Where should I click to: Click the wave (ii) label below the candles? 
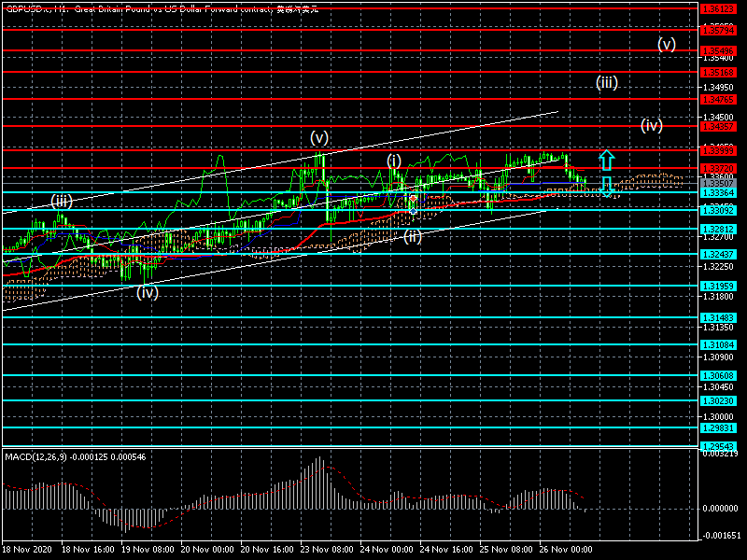click(413, 235)
